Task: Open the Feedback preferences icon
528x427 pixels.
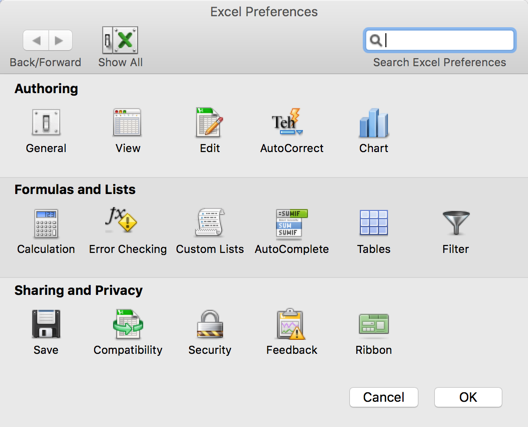Action: pyautogui.click(x=291, y=324)
